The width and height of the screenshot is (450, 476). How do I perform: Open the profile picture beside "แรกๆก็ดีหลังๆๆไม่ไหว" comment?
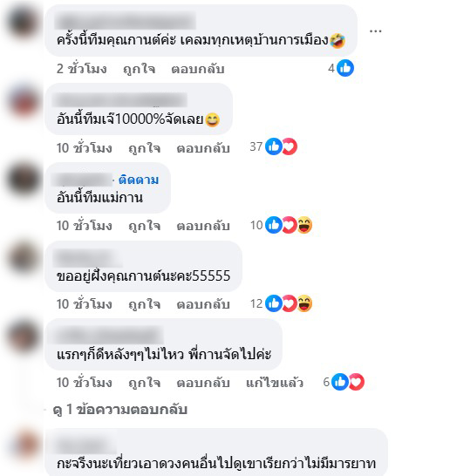24,337
